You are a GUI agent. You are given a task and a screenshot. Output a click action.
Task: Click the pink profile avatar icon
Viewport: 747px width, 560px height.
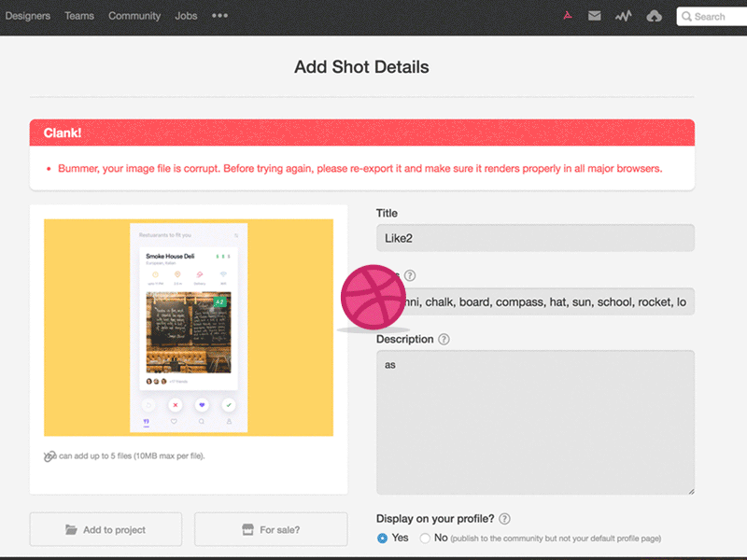coord(568,16)
